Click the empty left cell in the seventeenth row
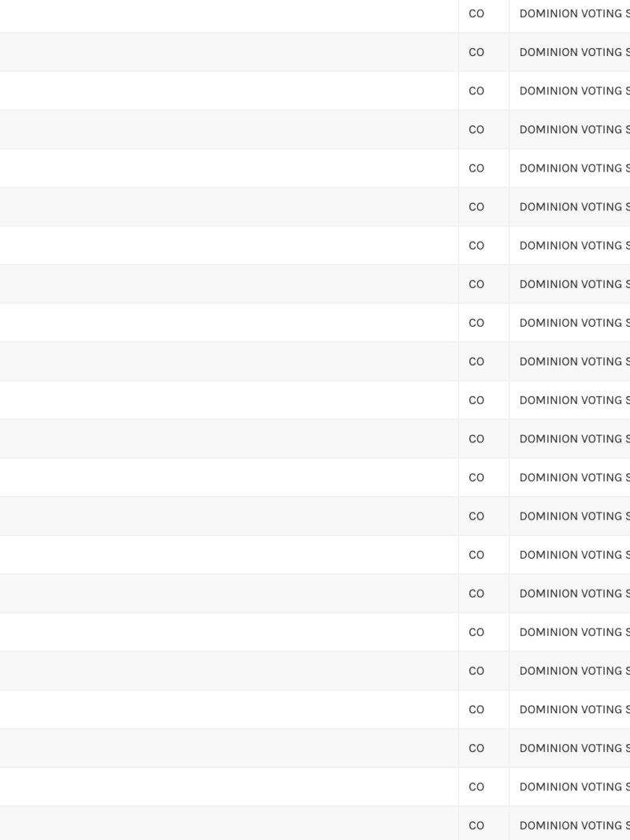The height and width of the screenshot is (840, 630). (x=228, y=631)
